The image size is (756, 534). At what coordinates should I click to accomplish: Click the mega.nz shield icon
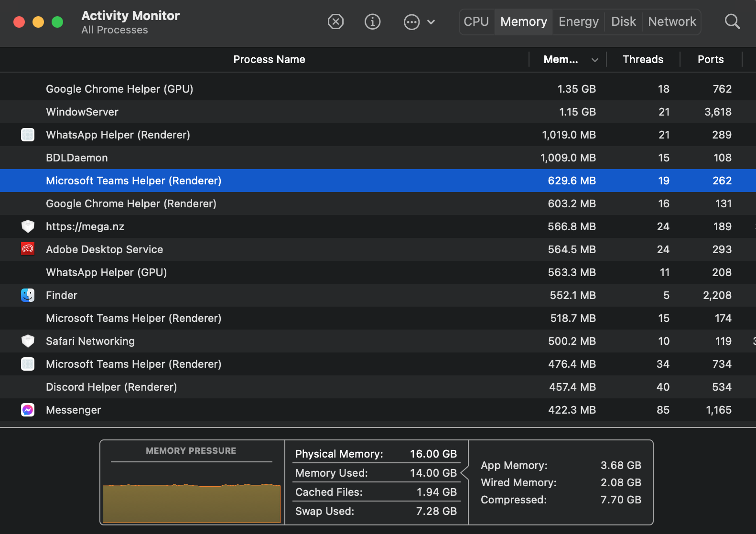pyautogui.click(x=28, y=226)
